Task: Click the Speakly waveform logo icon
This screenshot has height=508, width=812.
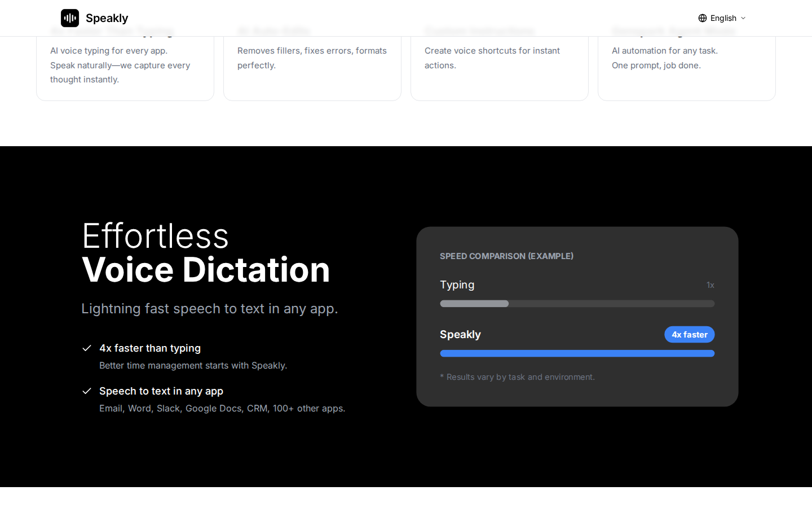Action: point(70,18)
